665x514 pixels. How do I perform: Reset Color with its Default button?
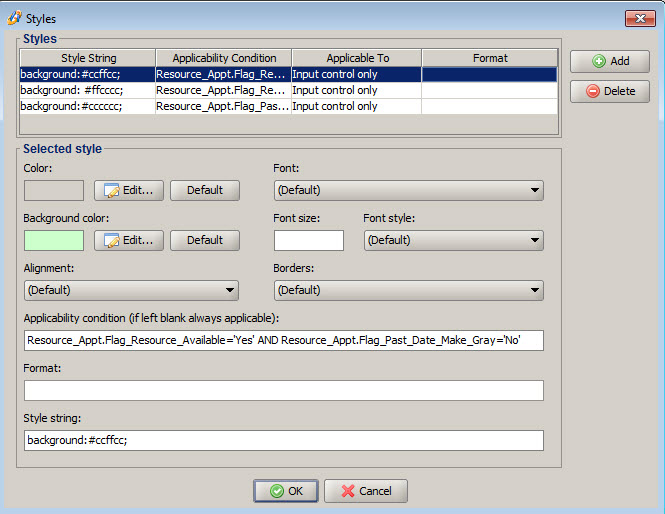[205, 190]
